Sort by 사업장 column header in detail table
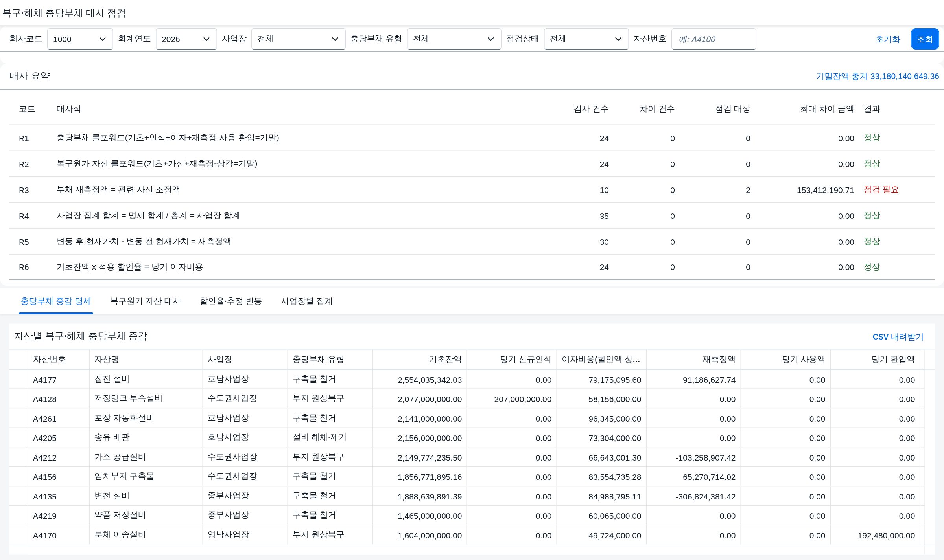Screen dimensions: 944x560 pos(245,359)
